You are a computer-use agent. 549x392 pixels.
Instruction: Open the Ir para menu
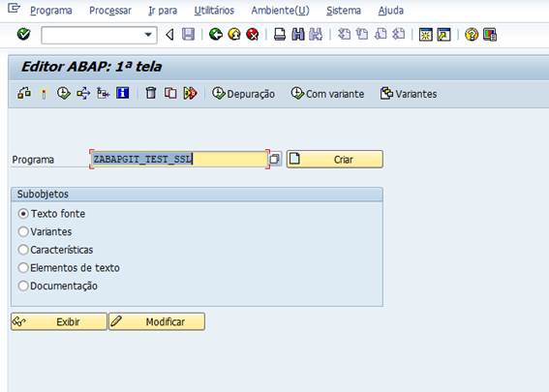(163, 11)
